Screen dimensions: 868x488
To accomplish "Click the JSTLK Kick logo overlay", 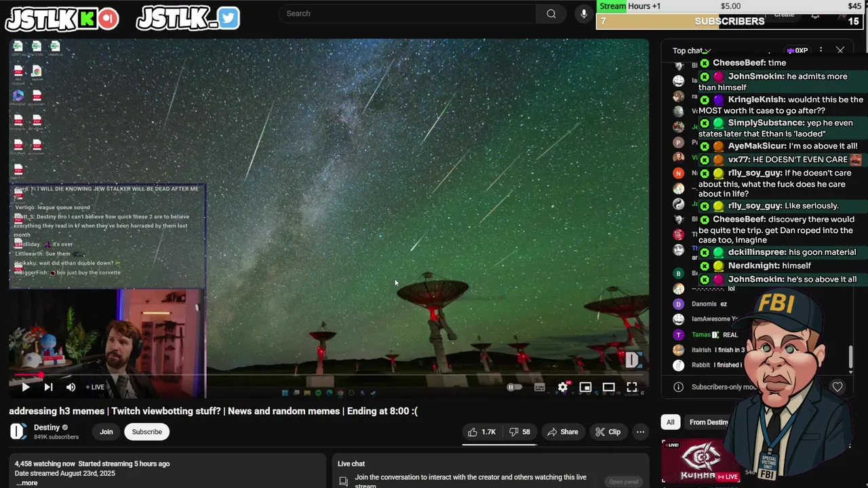I will (62, 19).
